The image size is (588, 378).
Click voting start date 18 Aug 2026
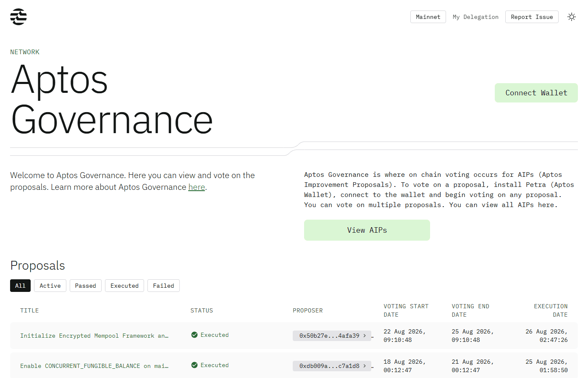click(404, 366)
